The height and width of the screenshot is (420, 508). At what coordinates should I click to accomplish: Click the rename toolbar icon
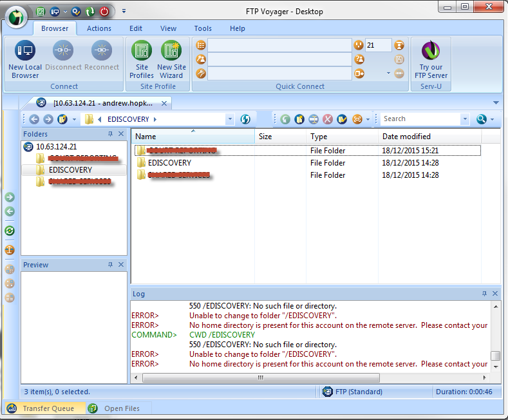(x=314, y=119)
